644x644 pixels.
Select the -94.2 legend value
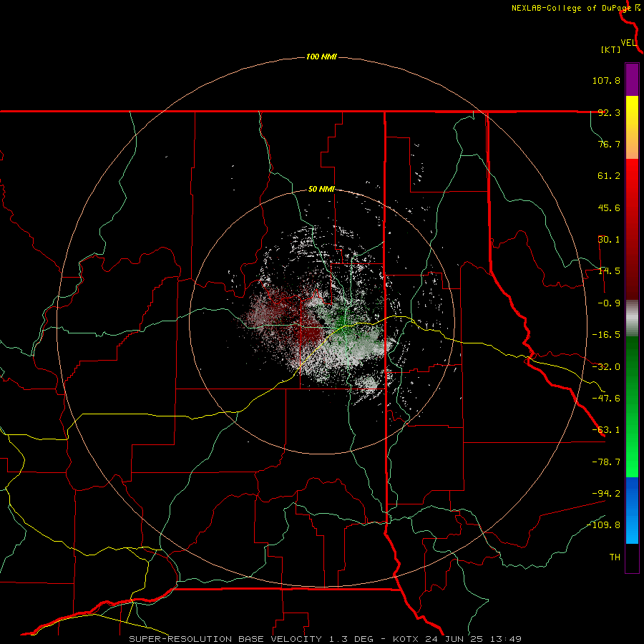(x=606, y=494)
